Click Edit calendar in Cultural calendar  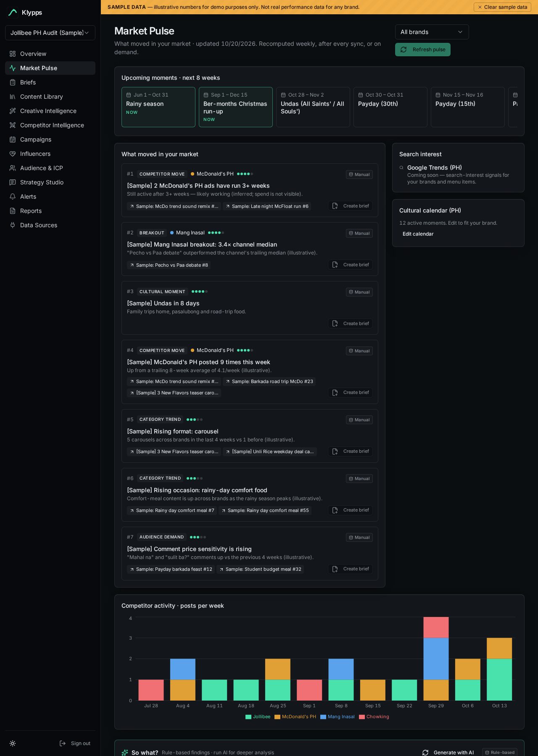click(418, 234)
